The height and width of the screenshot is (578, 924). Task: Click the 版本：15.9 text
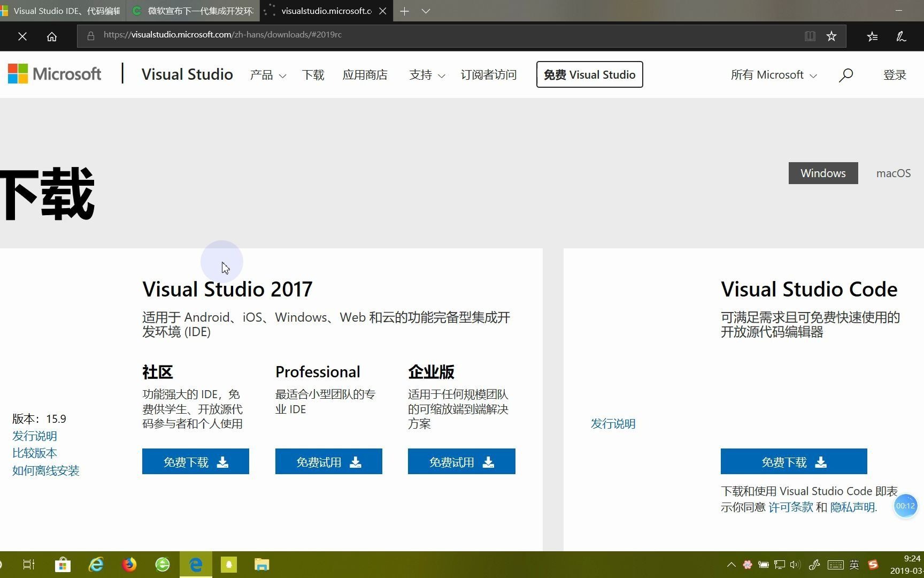pos(39,419)
